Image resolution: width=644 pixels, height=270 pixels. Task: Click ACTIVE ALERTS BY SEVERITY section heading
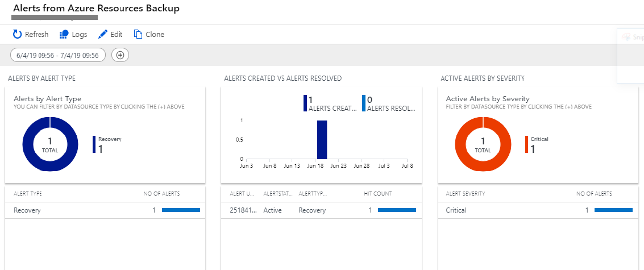tap(483, 78)
